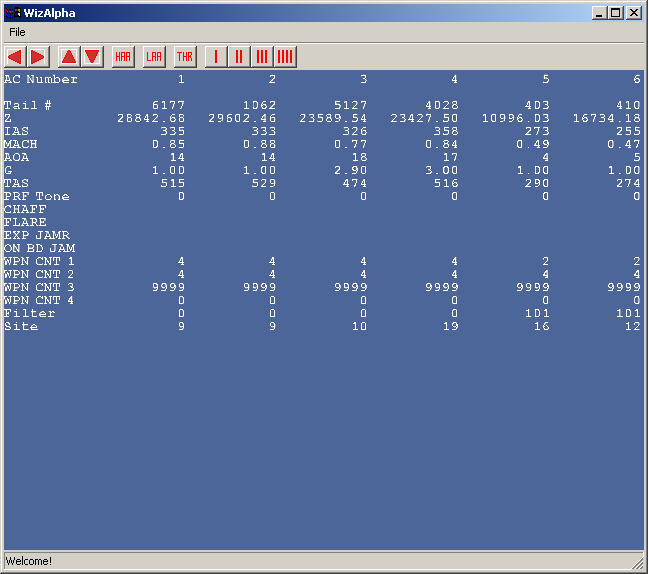
Task: Click the Tail # value 6177
Action: click(x=168, y=105)
